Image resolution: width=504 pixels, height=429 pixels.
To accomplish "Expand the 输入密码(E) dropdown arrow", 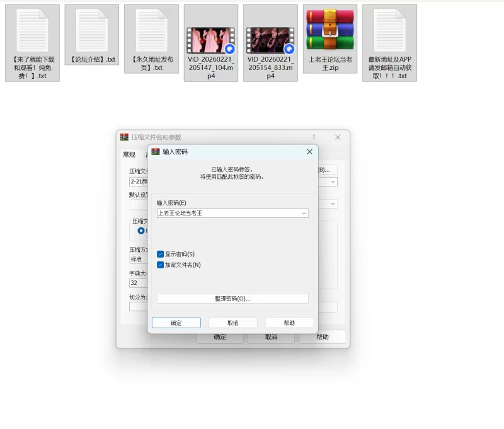I will point(304,213).
